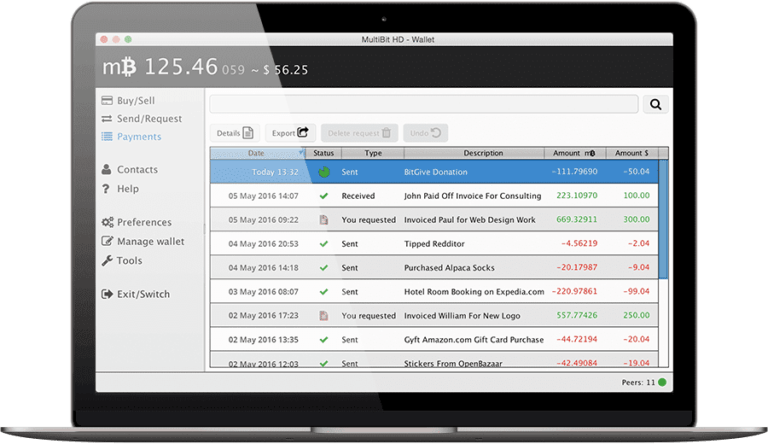
Task: Click the request document icon for Paul's invoice
Action: [x=324, y=220]
